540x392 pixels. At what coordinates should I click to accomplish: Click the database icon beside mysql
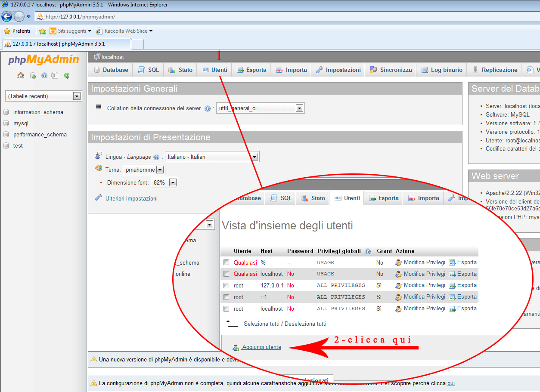6,123
